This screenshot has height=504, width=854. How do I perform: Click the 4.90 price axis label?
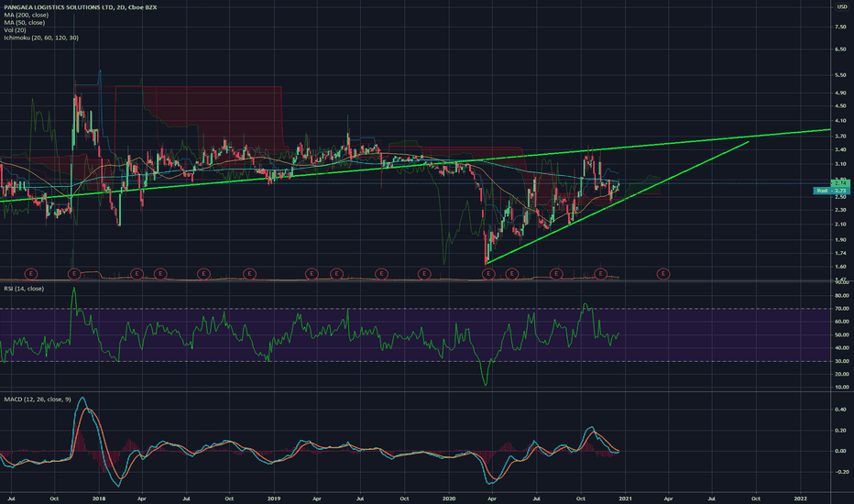tap(840, 93)
